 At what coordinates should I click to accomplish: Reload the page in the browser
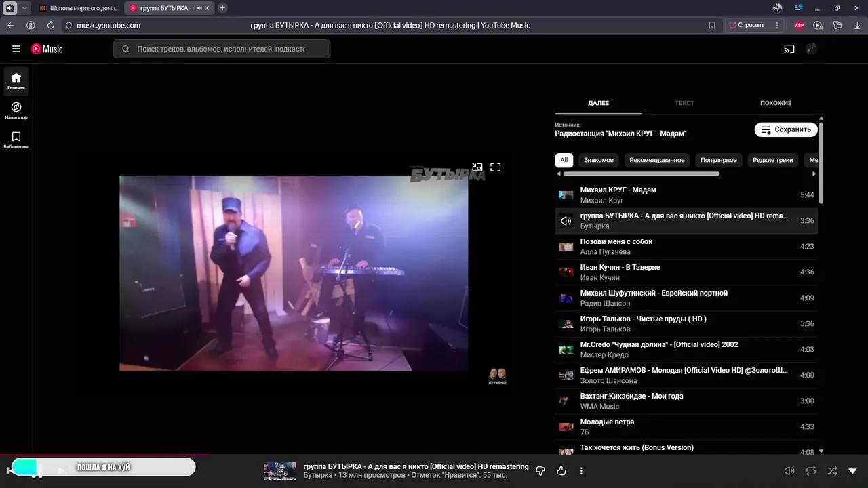point(50,25)
